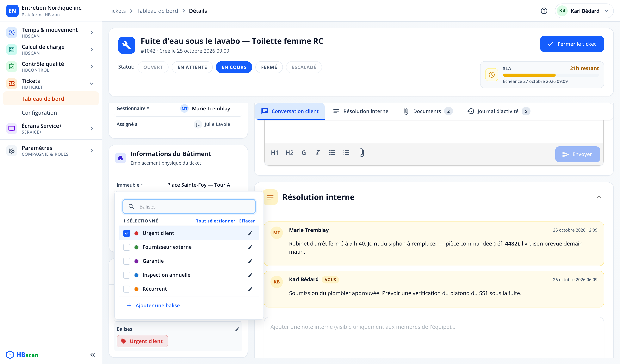Check the Inspection annuelle checkbox
Screen dimensions: 620x364
click(127, 275)
